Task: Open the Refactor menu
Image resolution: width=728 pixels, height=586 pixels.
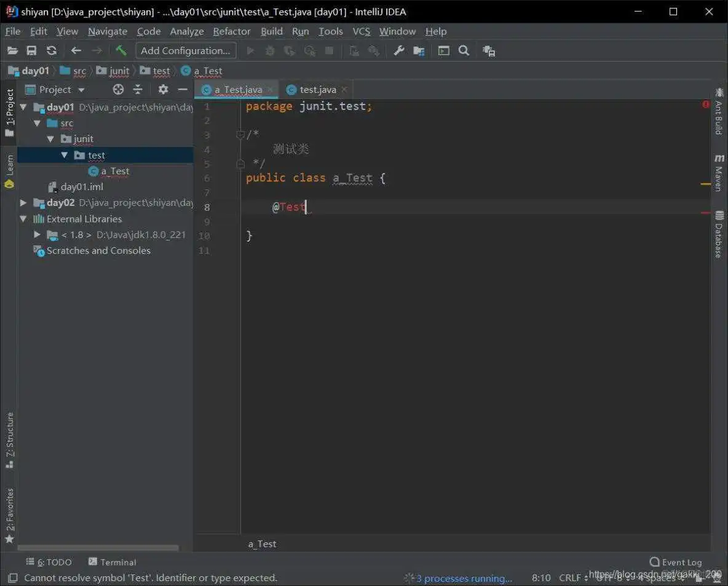Action: (x=232, y=31)
